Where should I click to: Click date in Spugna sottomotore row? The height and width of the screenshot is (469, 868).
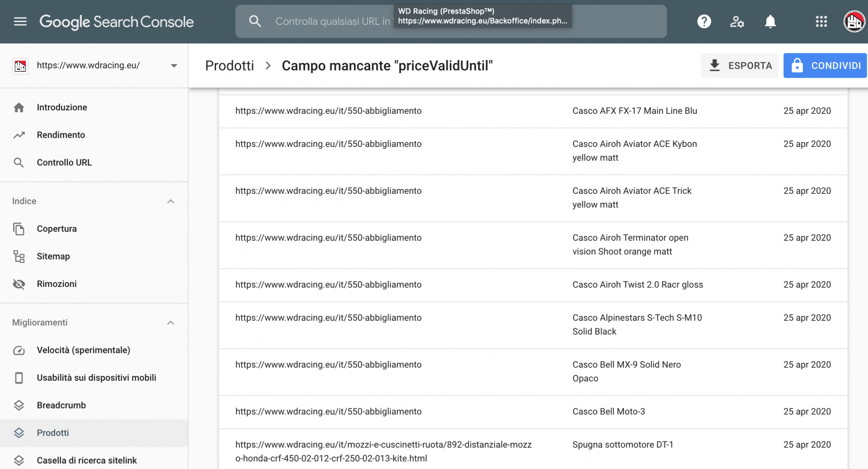click(x=807, y=445)
